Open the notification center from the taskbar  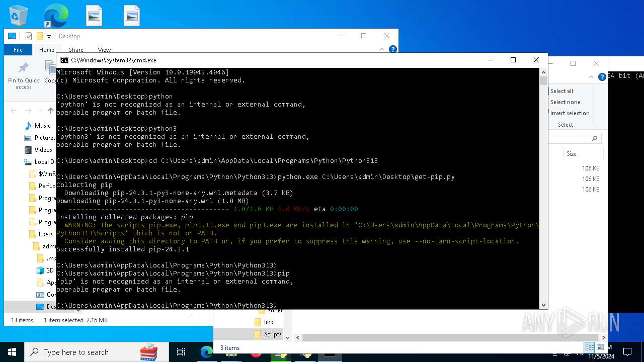coord(627,352)
